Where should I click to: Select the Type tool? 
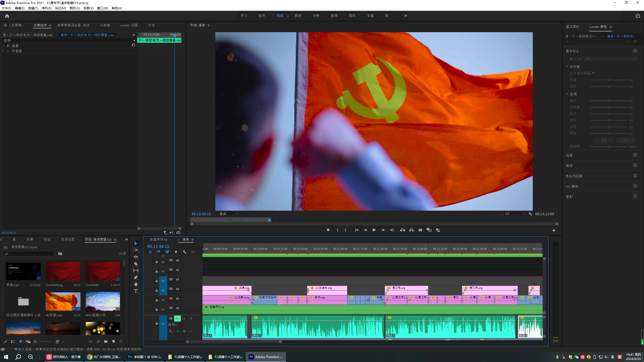pyautogui.click(x=136, y=291)
